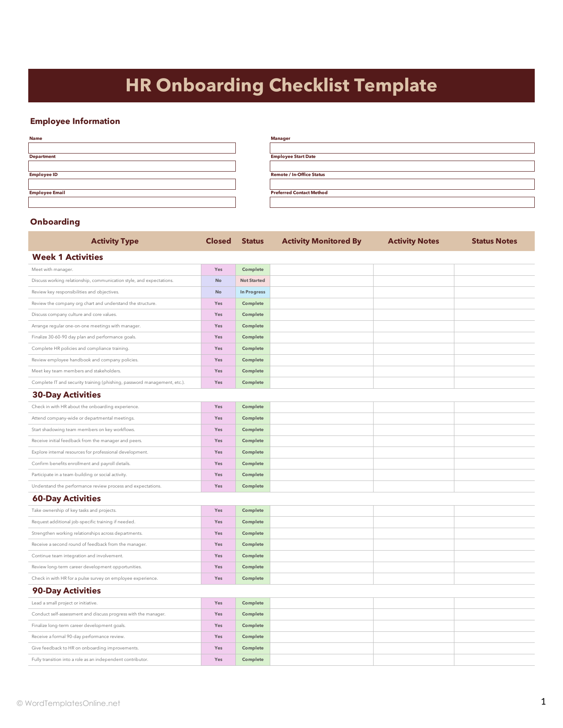Image resolution: width=563 pixels, height=728 pixels.
Task: Click Activity Notes cell for 'Meet with manager.'
Action: pos(413,270)
